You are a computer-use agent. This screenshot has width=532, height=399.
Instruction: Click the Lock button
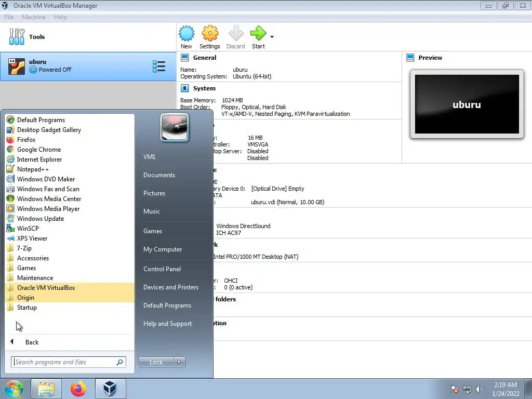coord(156,362)
